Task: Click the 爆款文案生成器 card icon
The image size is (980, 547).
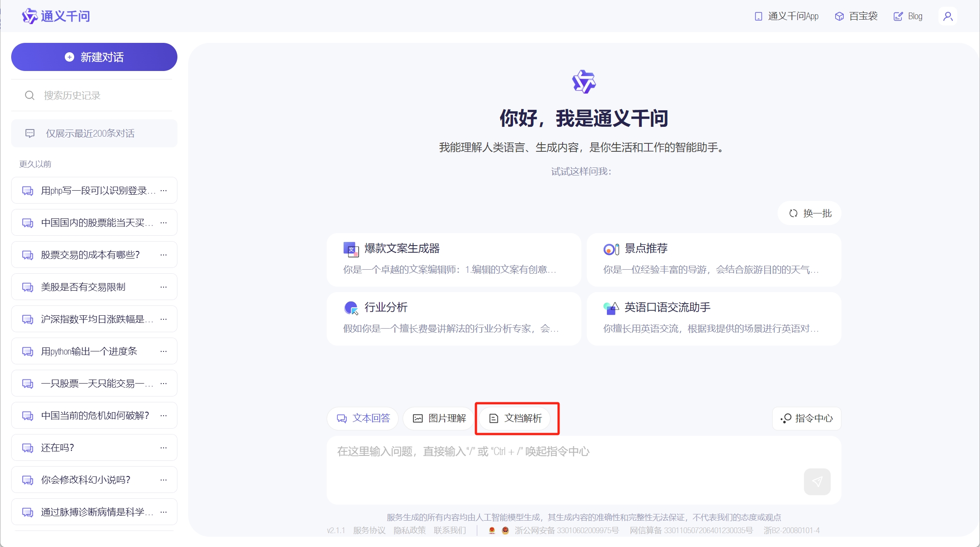Action: (351, 249)
